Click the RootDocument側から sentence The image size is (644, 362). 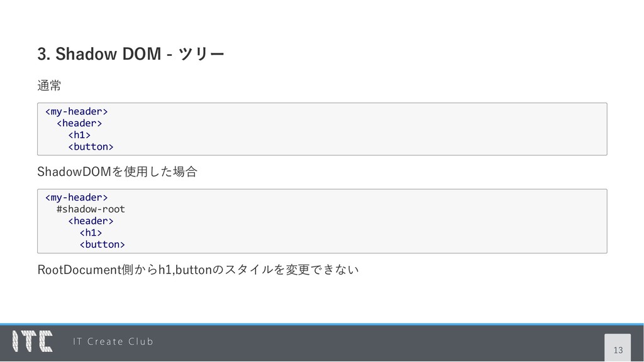coord(198,270)
